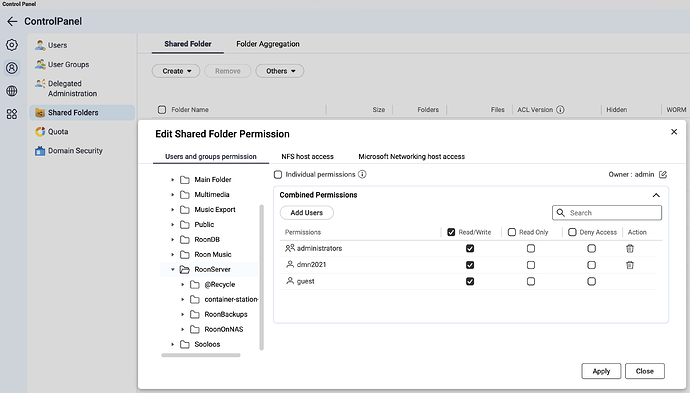
Task: Click the User Groups icon
Action: [40, 64]
